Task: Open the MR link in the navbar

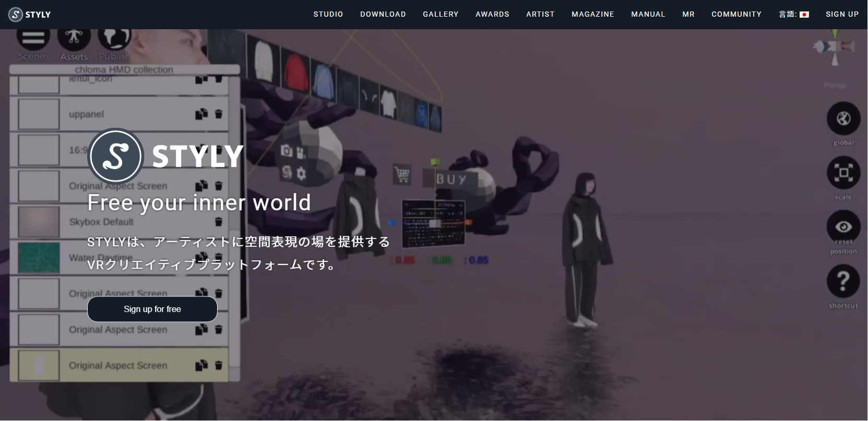Action: click(x=688, y=15)
